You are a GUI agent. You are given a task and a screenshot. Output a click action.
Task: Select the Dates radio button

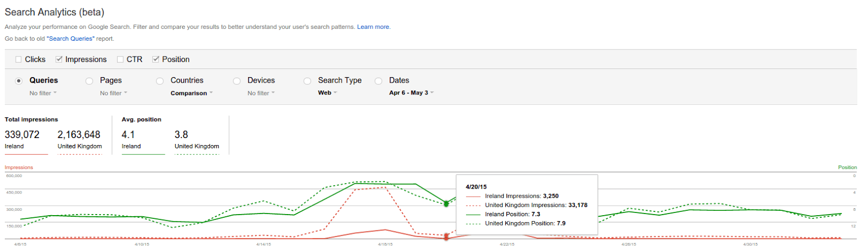[379, 81]
